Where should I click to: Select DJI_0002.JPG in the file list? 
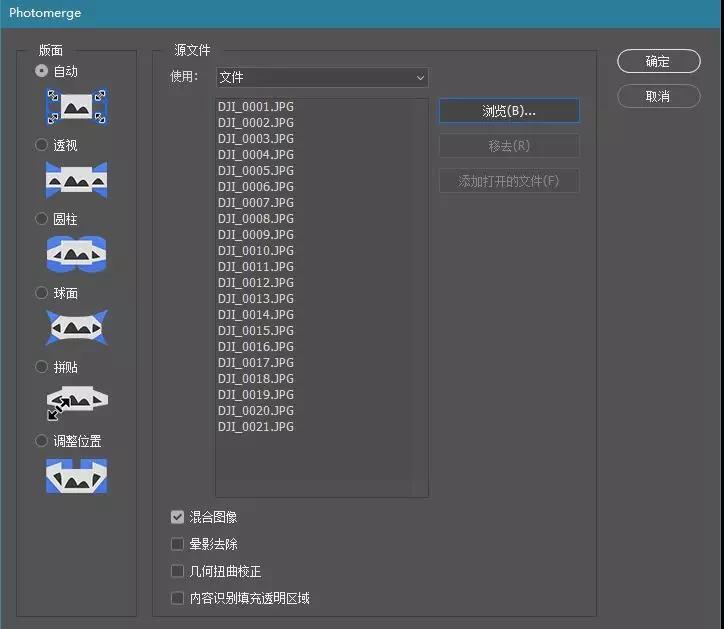pyautogui.click(x=256, y=123)
